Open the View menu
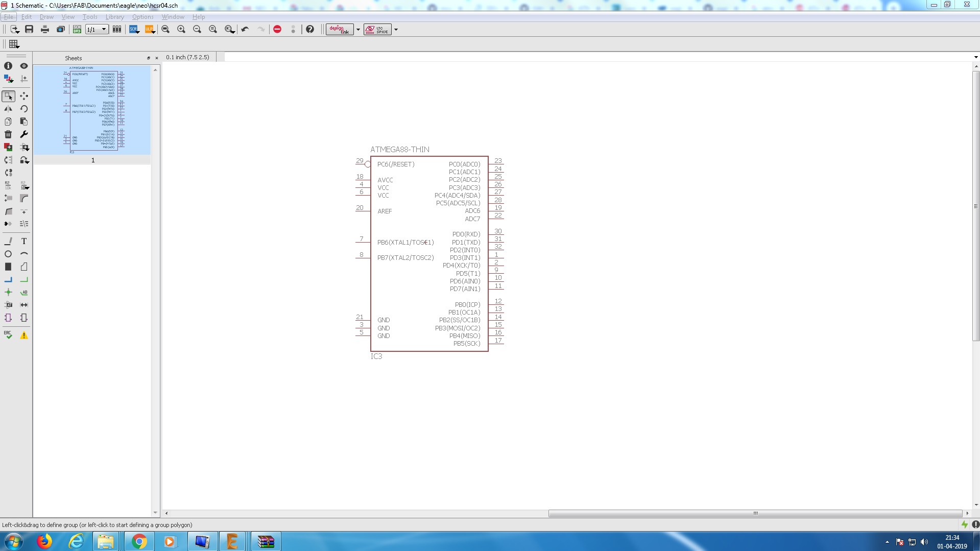The image size is (980, 551). (68, 17)
